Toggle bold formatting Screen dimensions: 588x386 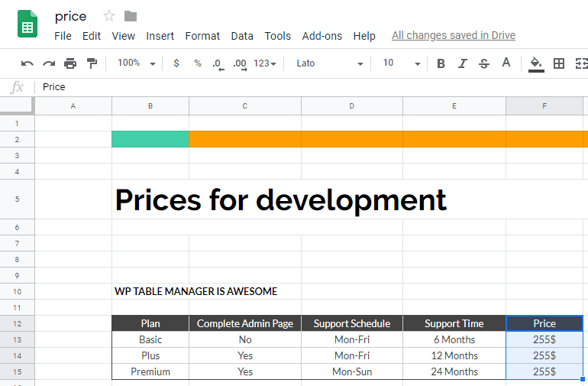click(441, 63)
